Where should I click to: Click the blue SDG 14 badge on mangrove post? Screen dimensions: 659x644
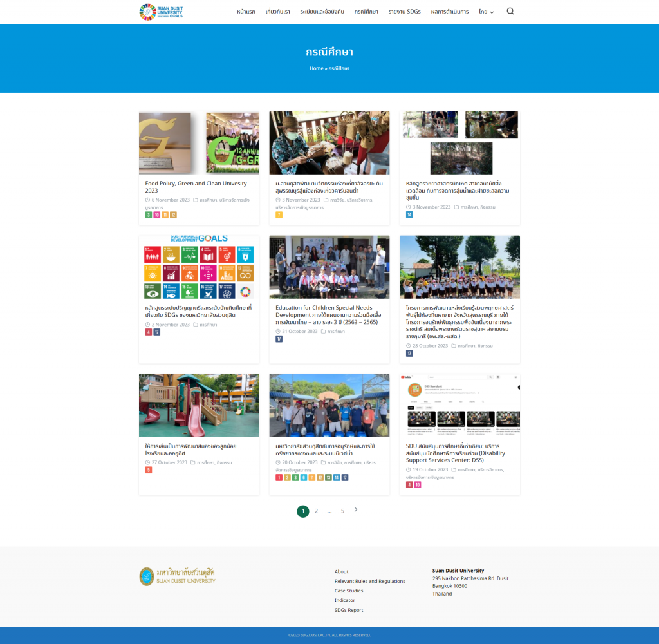pyautogui.click(x=409, y=214)
